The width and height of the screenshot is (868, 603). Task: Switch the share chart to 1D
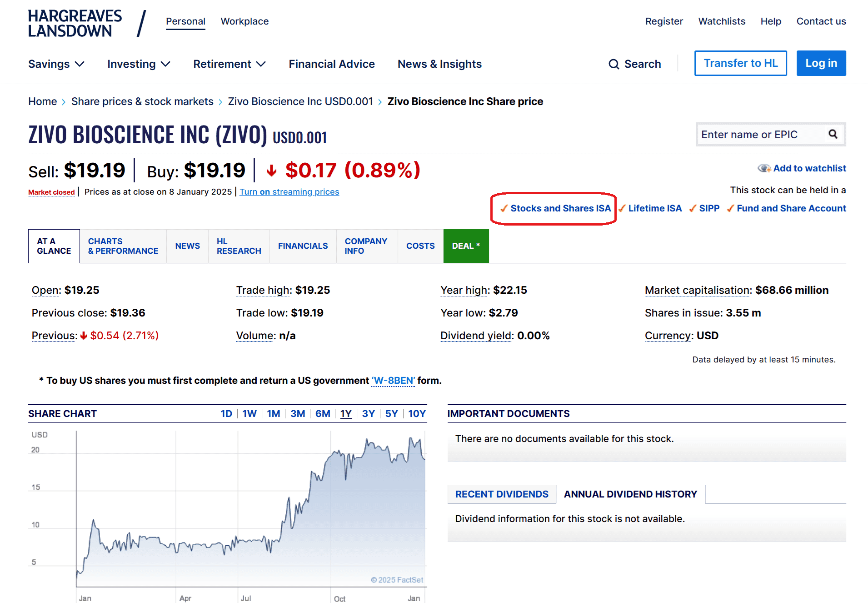[226, 414]
